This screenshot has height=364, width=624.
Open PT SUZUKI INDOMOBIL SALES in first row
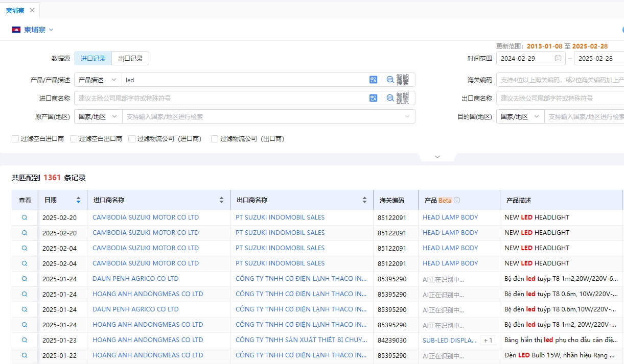click(280, 217)
